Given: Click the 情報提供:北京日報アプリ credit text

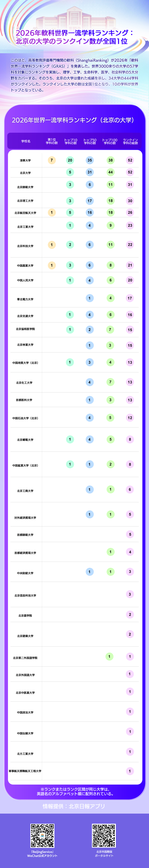Looking at the screenshot, I should (74, 806).
